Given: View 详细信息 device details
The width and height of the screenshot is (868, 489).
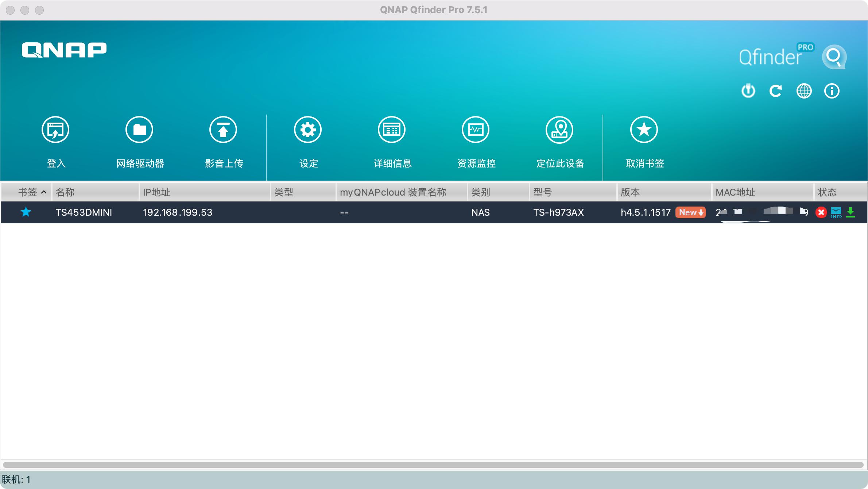Looking at the screenshot, I should 392,139.
